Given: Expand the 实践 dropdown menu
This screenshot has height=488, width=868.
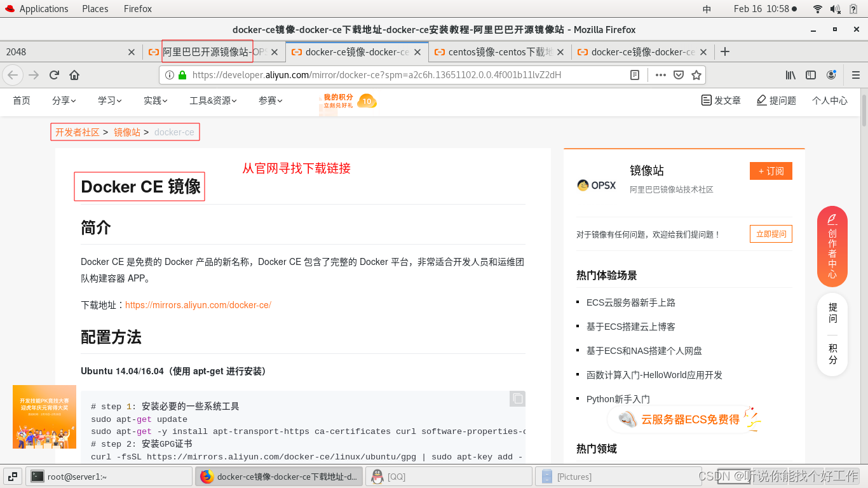Looking at the screenshot, I should (x=156, y=100).
